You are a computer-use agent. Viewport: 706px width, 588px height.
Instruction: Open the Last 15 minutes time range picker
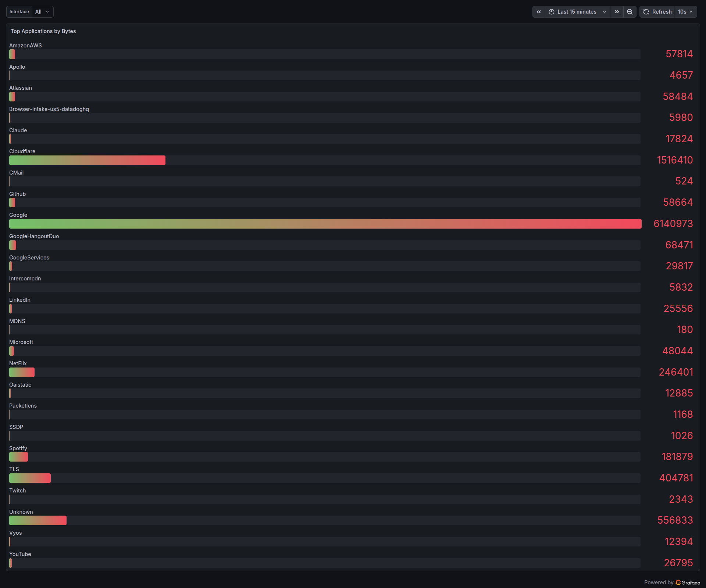pos(577,12)
